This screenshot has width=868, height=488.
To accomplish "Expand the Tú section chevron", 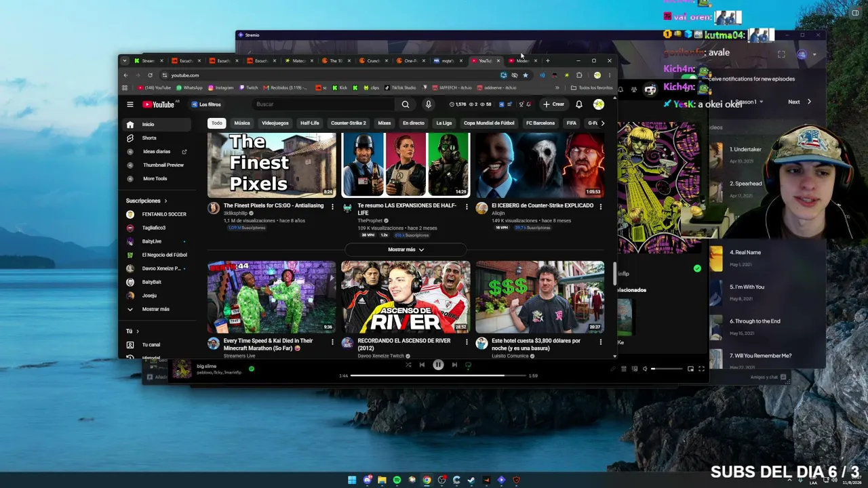I will [x=137, y=331].
